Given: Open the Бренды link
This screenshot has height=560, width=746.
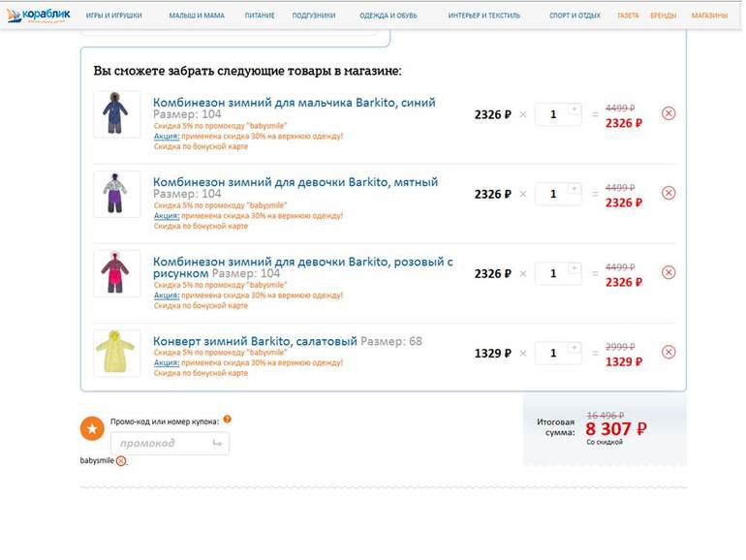Looking at the screenshot, I should [664, 16].
